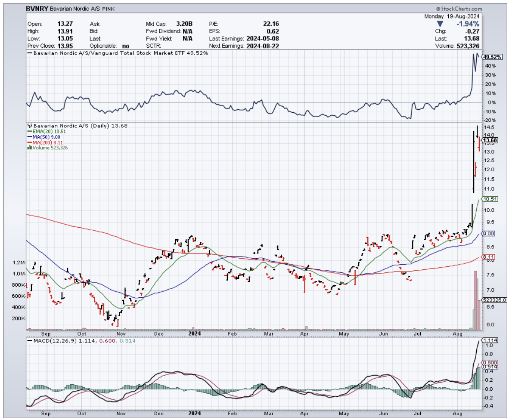Click the relative strength legend line marker

tap(30, 53)
